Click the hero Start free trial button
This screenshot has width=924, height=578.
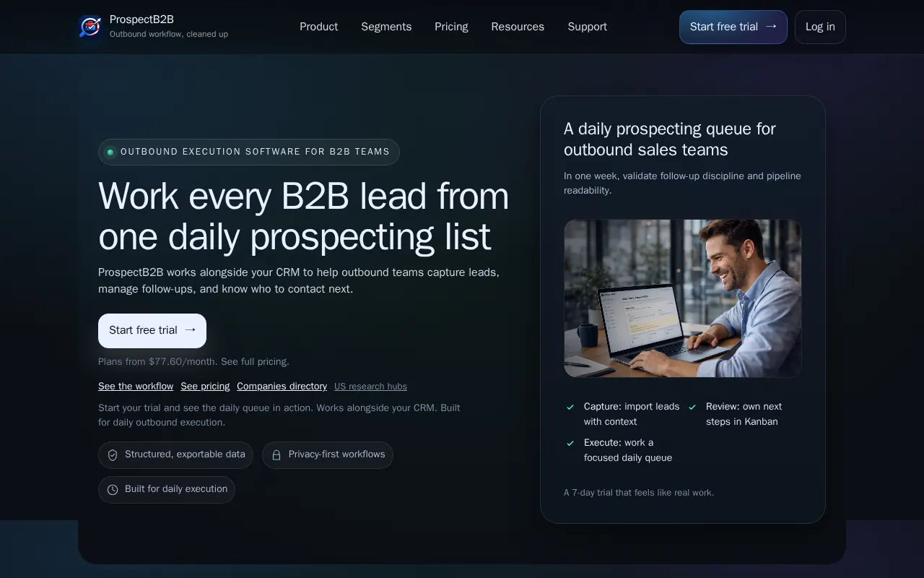pyautogui.click(x=152, y=330)
